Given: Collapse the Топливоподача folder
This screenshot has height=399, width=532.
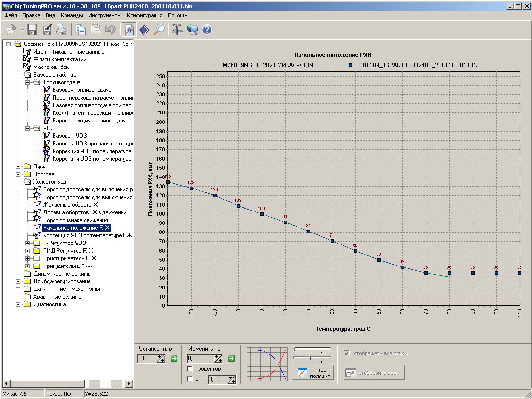Looking at the screenshot, I should pos(28,82).
